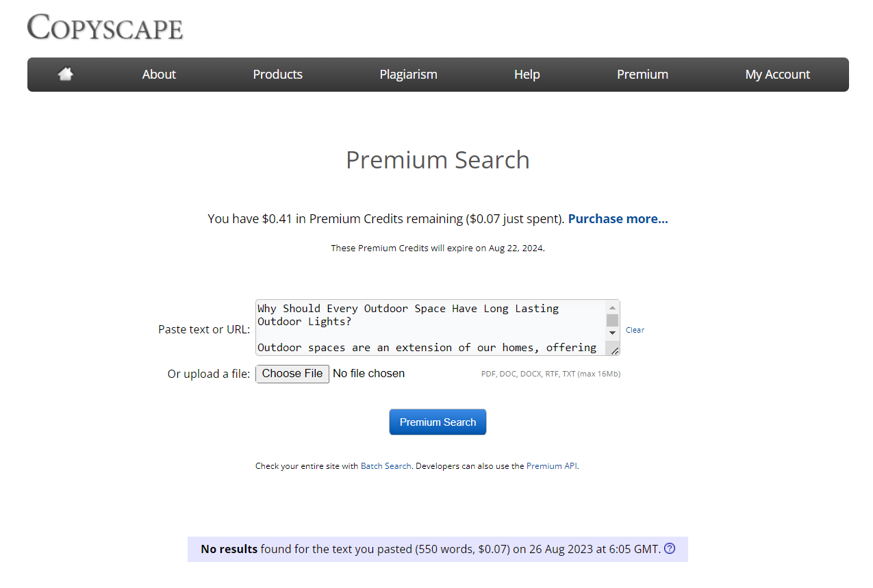Click the 'Paste text or URL:' label
Image resolution: width=873 pixels, height=588 pixels.
pyautogui.click(x=204, y=329)
